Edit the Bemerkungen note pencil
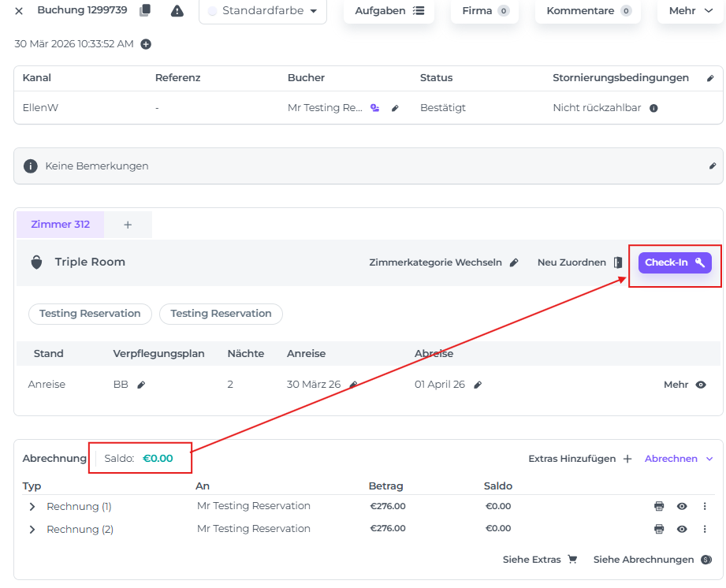Image resolution: width=726 pixels, height=588 pixels. click(712, 166)
